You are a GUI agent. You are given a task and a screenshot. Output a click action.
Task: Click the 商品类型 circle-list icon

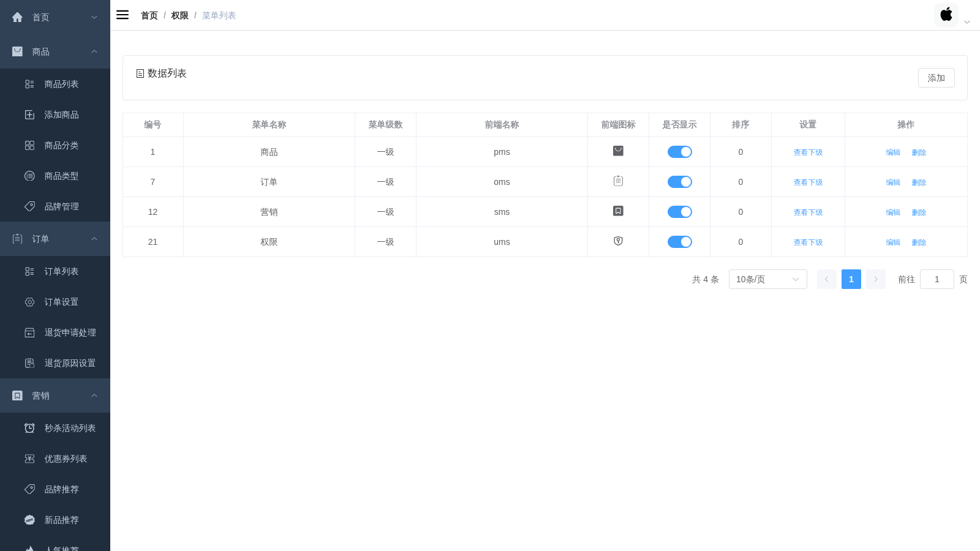[x=29, y=176]
